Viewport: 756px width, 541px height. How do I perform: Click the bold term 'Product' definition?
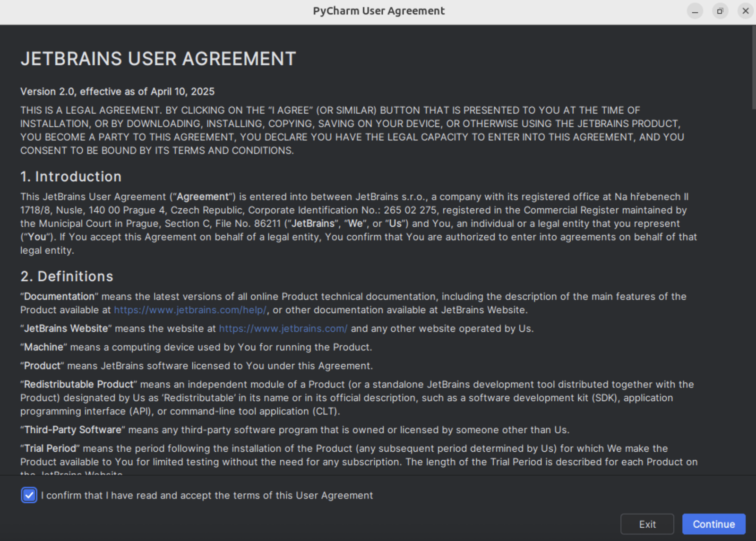point(42,366)
